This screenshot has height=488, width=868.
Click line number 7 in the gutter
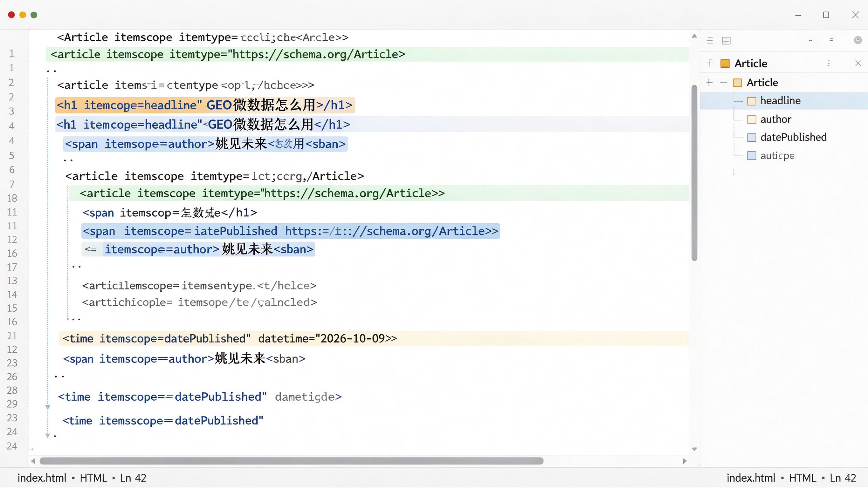click(x=12, y=184)
